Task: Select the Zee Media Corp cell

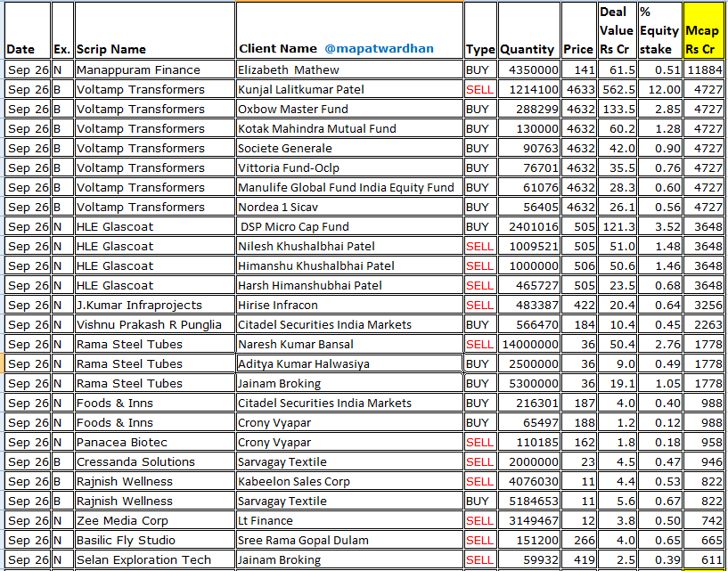Action: pos(155,520)
